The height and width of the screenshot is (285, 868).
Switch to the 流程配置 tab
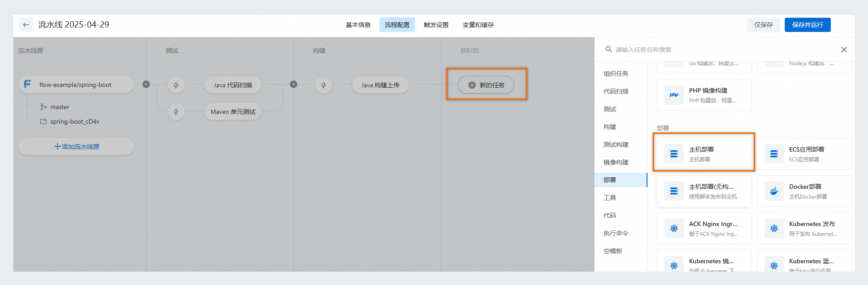(397, 25)
